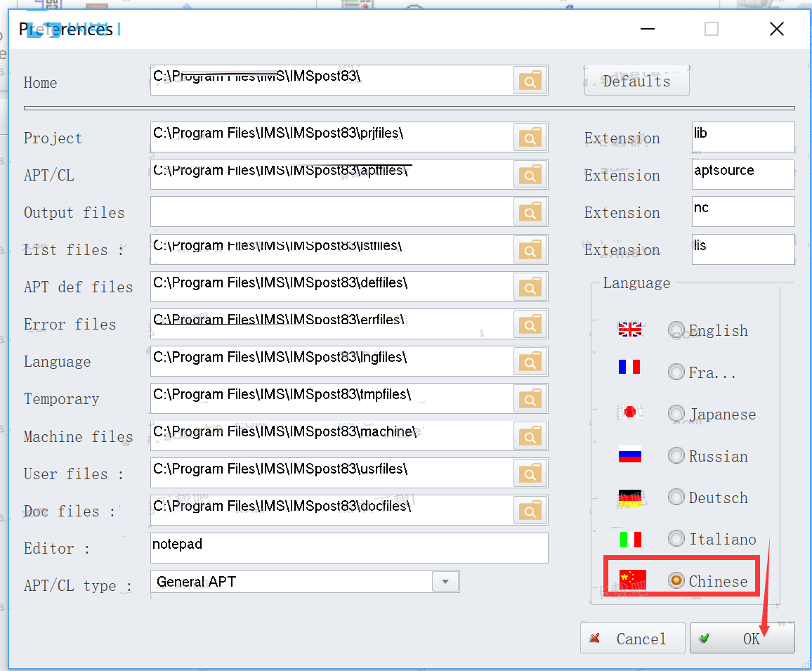Click the Temporary path input field
This screenshot has width=812, height=671.
tap(332, 399)
